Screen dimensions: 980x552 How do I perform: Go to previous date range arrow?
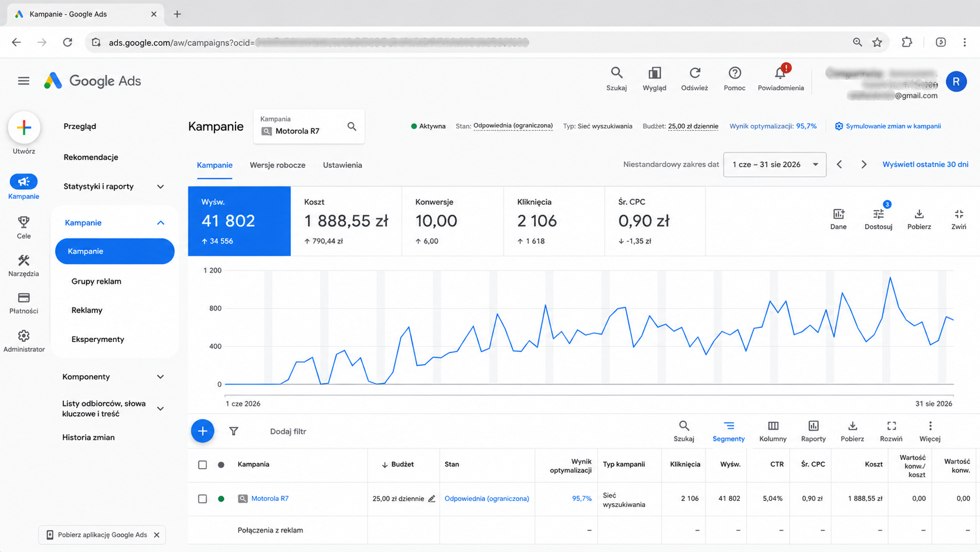[x=839, y=164]
